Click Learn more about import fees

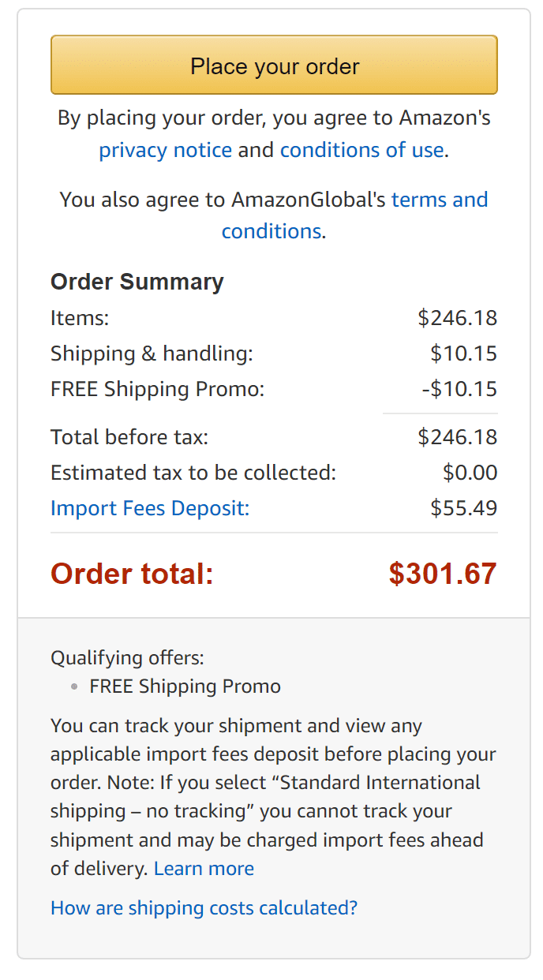click(204, 869)
